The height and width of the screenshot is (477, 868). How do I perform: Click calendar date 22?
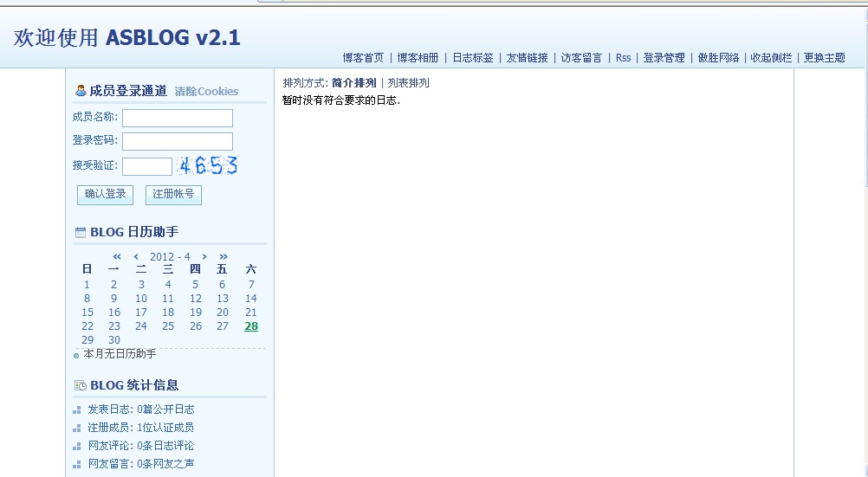click(87, 326)
